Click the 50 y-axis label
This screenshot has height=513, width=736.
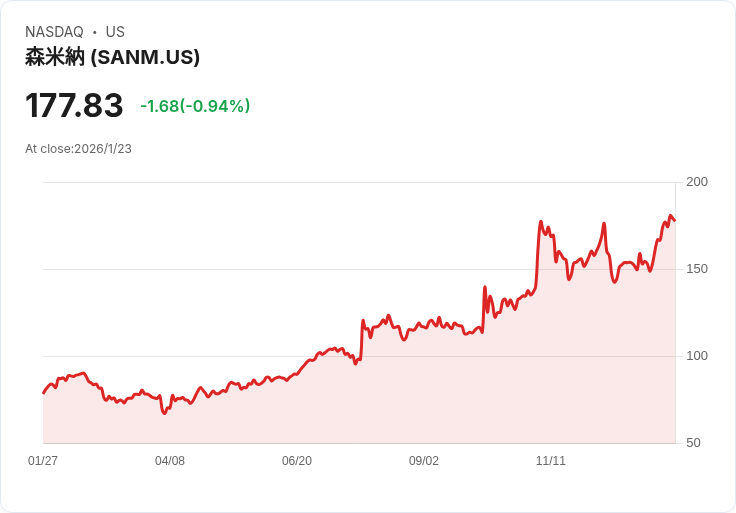point(693,443)
